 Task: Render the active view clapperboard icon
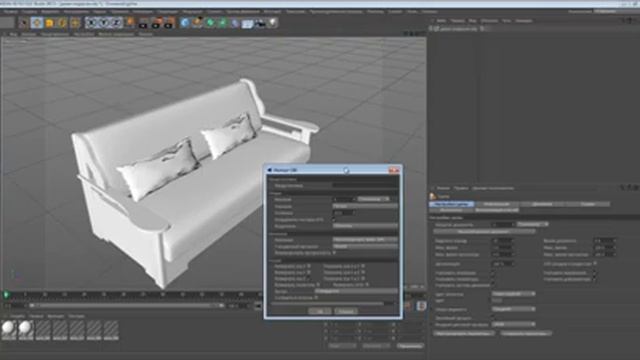(143, 23)
